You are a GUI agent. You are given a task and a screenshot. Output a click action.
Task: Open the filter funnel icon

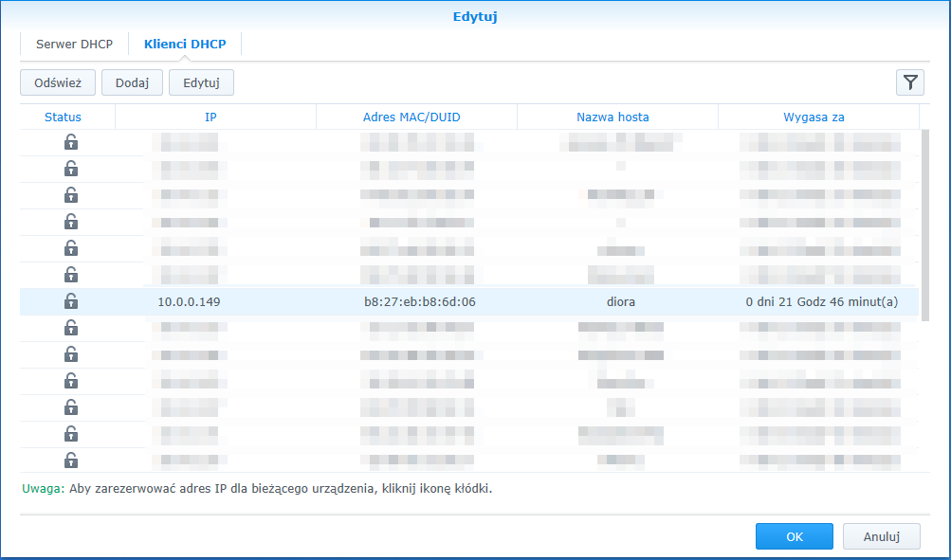(x=910, y=82)
